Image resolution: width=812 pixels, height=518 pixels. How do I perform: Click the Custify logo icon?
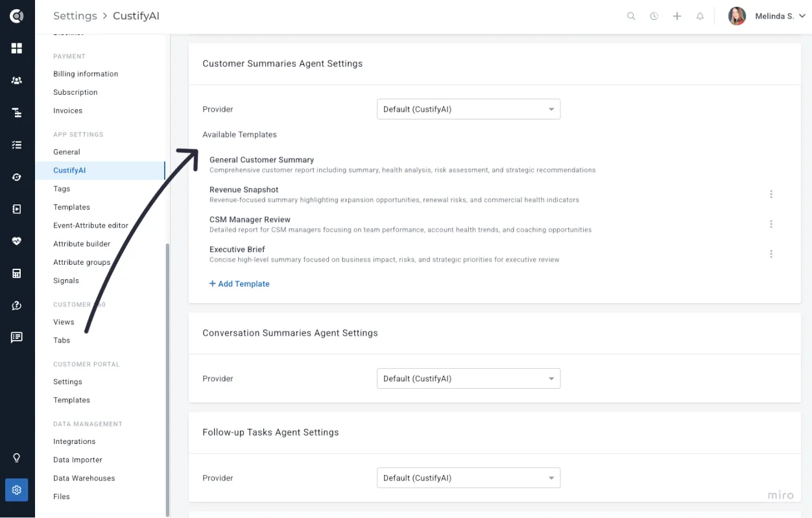(x=17, y=16)
